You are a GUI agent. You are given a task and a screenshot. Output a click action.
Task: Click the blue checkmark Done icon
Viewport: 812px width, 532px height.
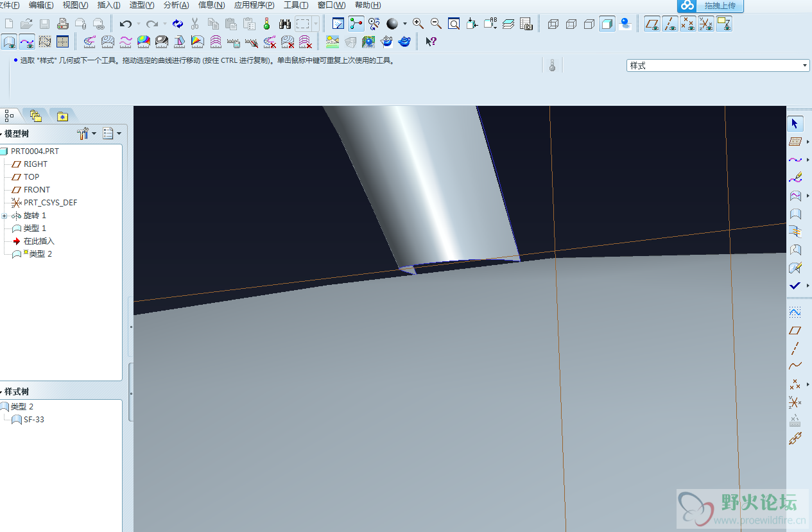pos(795,286)
